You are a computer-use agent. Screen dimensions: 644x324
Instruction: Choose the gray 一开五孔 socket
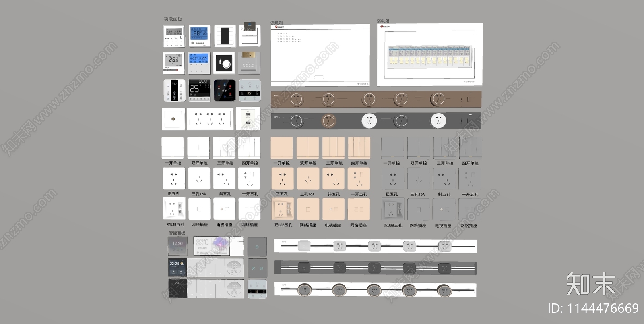click(470, 179)
